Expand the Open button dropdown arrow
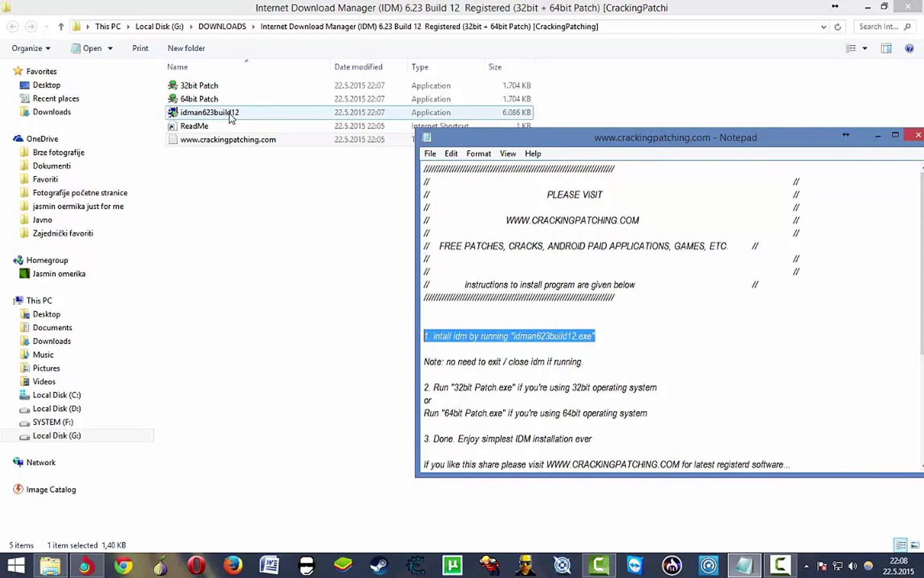The image size is (924, 578). pyautogui.click(x=110, y=48)
